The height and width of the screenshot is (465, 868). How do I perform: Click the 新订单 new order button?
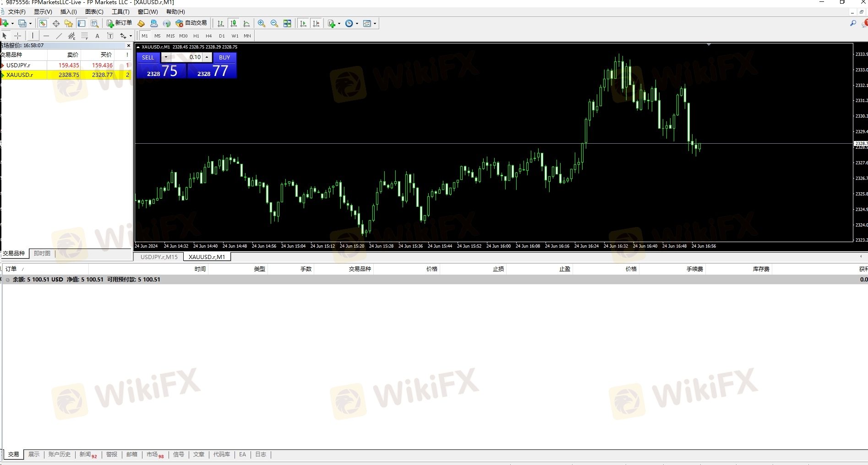tap(119, 23)
